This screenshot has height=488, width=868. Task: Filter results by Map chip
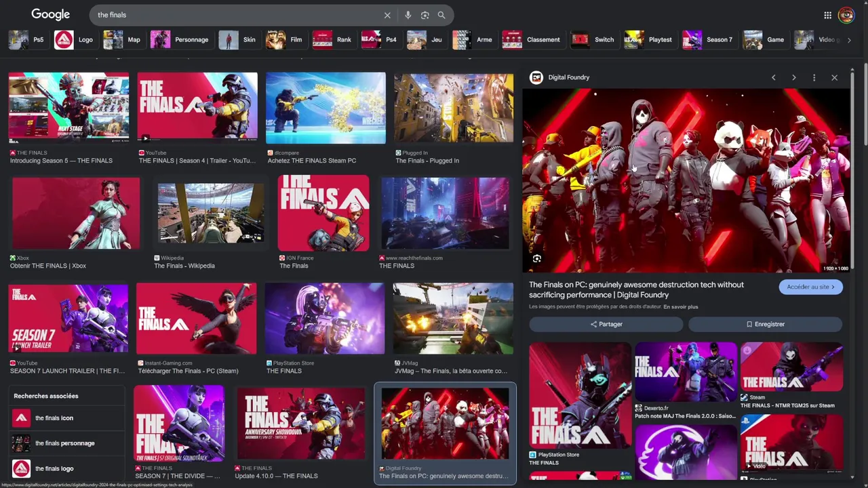pos(123,39)
